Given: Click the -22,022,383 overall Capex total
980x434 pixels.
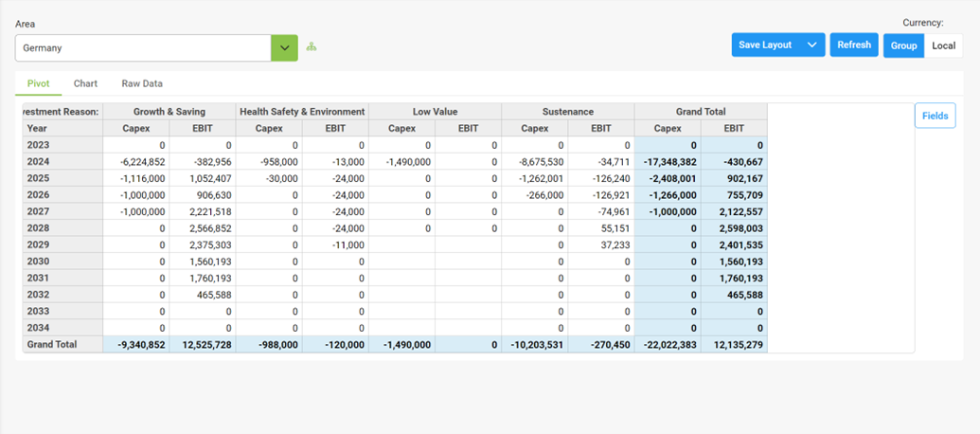Looking at the screenshot, I should pos(668,344).
